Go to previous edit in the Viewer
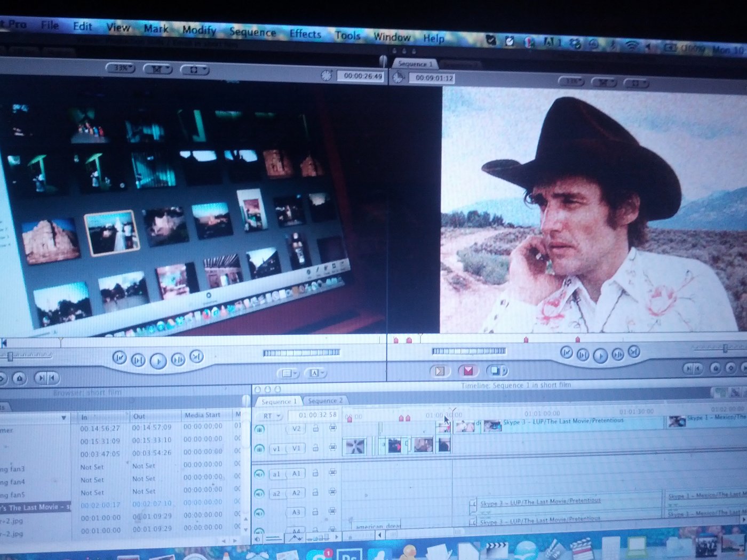Image resolution: width=747 pixels, height=560 pixels. pos(120,357)
